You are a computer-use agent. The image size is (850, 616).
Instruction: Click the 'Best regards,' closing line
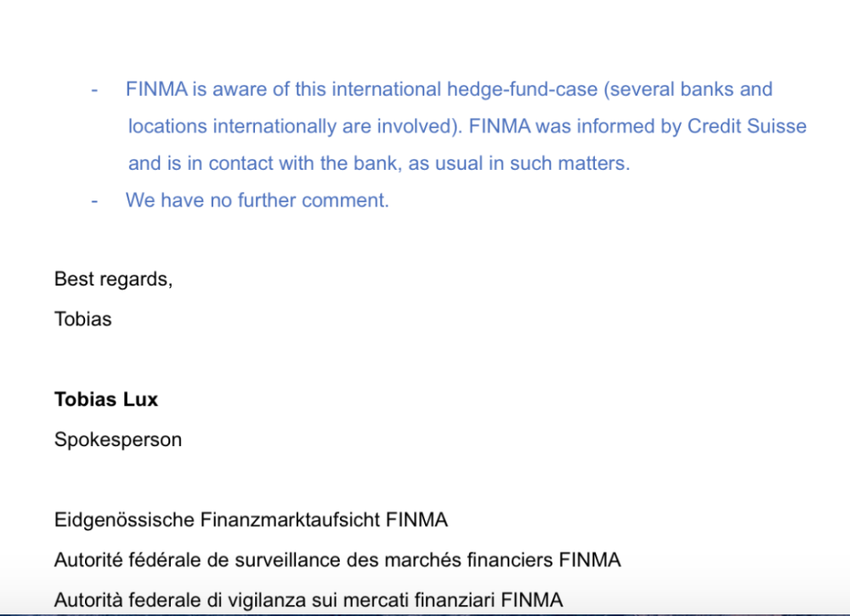[113, 279]
